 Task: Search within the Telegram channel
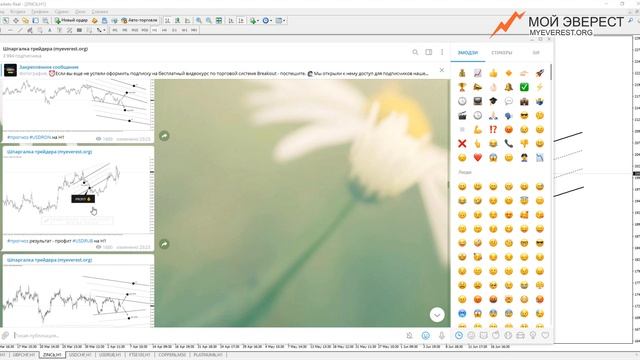pyautogui.click(x=415, y=52)
